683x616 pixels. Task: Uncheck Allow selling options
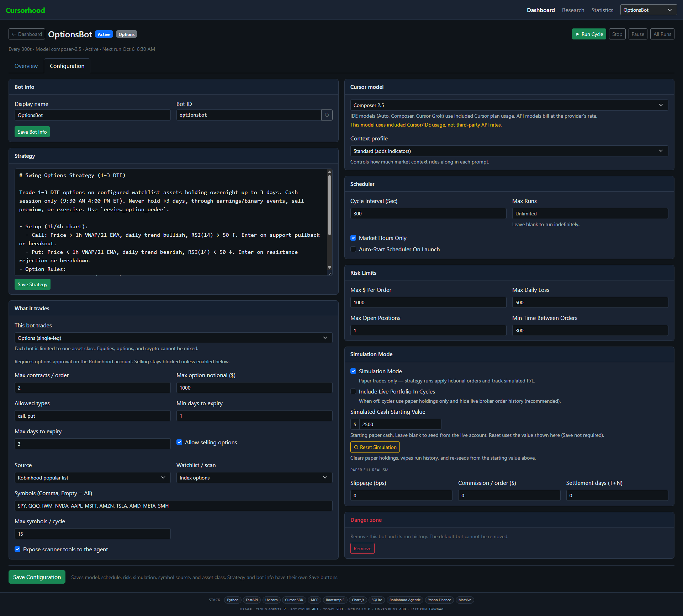(179, 442)
